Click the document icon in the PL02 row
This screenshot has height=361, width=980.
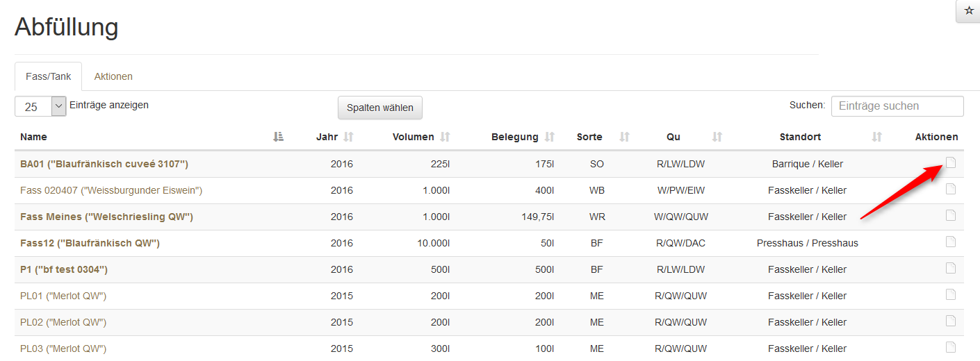(951, 321)
